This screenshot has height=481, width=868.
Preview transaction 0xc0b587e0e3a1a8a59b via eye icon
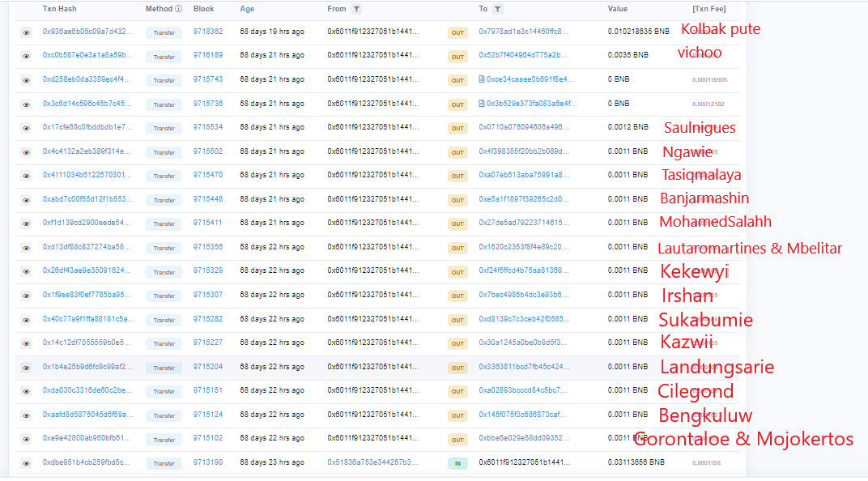(x=26, y=57)
